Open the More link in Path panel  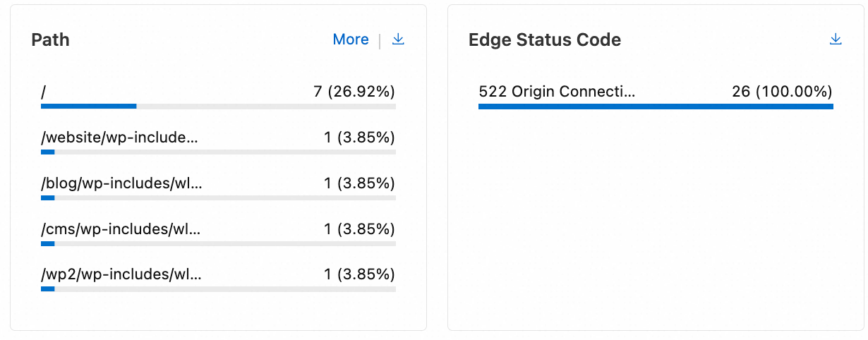(x=351, y=40)
